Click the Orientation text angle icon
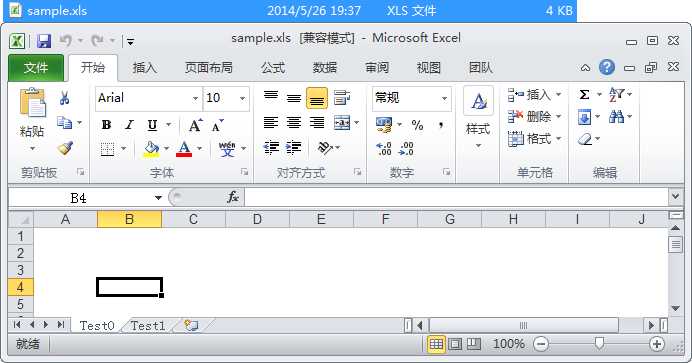Image resolution: width=692 pixels, height=363 pixels. click(x=325, y=147)
